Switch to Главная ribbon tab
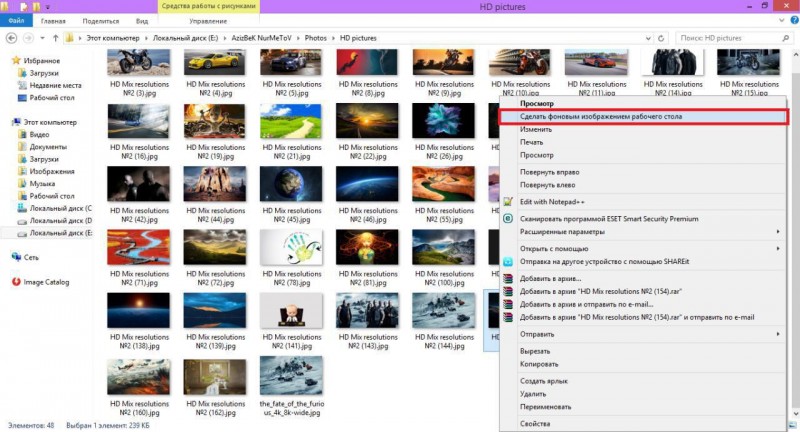The image size is (800, 432). point(53,21)
